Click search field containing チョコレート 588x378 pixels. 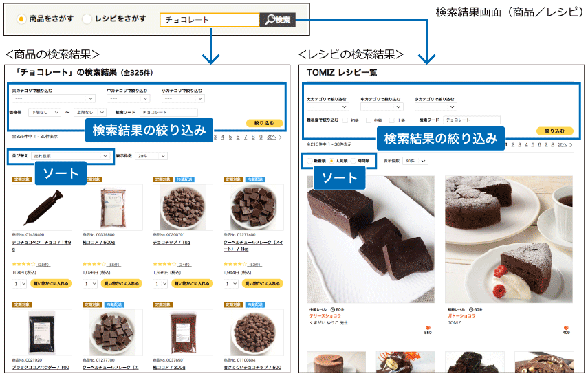(x=210, y=20)
